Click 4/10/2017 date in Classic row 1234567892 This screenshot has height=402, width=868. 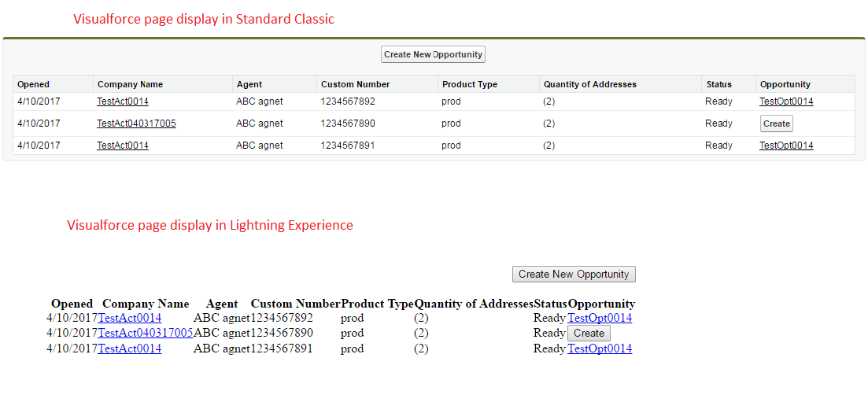coord(39,101)
